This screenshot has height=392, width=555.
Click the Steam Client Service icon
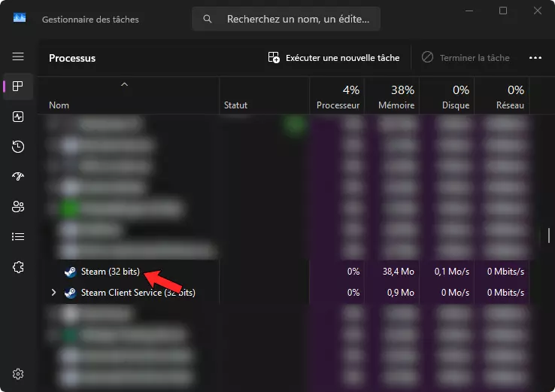click(70, 293)
